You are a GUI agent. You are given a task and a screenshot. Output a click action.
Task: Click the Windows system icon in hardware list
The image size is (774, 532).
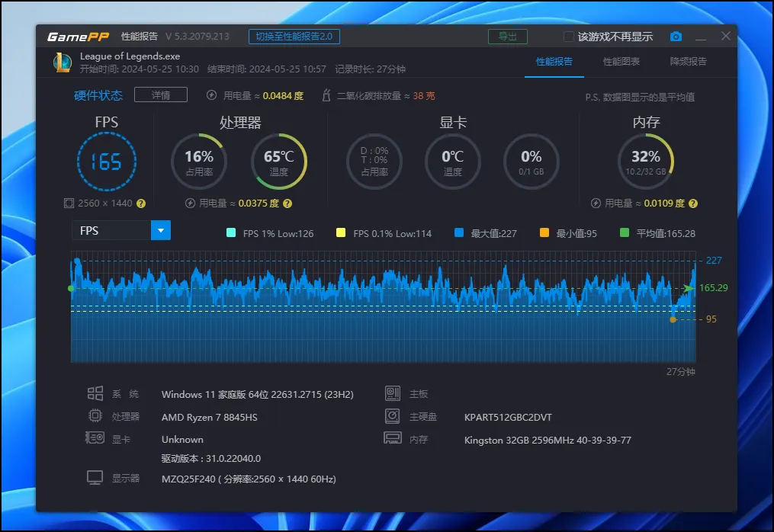point(95,393)
